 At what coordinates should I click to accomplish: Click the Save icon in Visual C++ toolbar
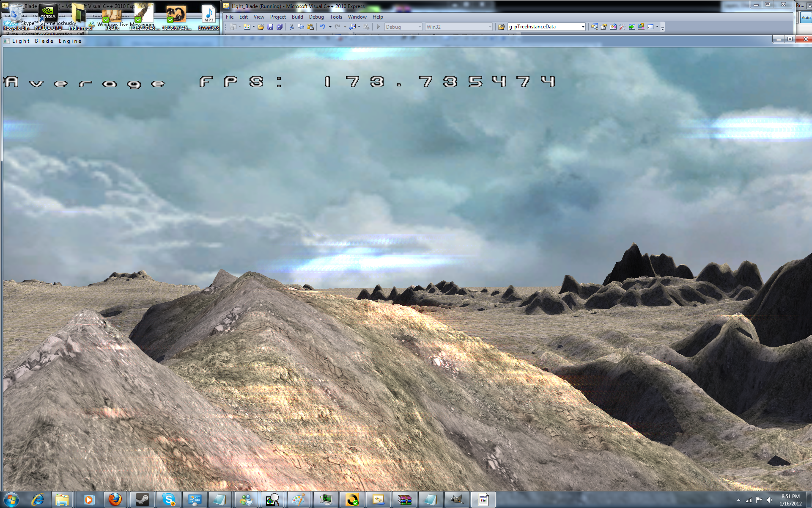point(270,27)
